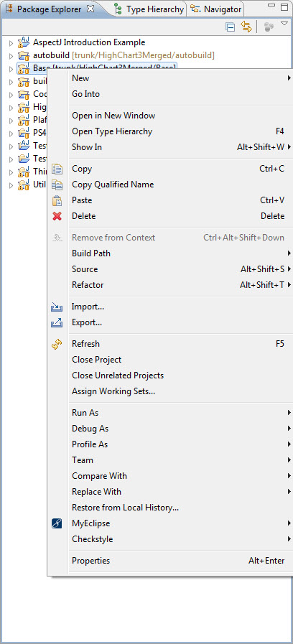Click the Collapse All toolbar icon
The image size is (293, 644).
(231, 27)
